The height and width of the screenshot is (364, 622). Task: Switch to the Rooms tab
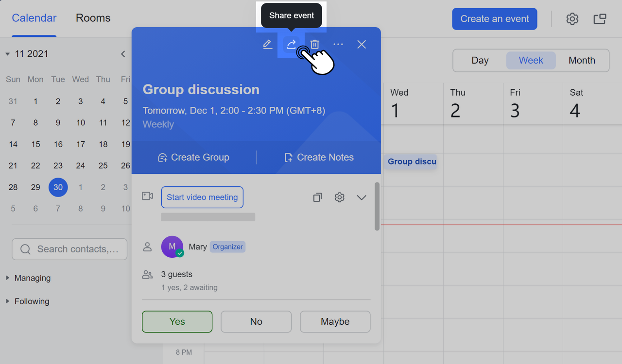pyautogui.click(x=93, y=18)
